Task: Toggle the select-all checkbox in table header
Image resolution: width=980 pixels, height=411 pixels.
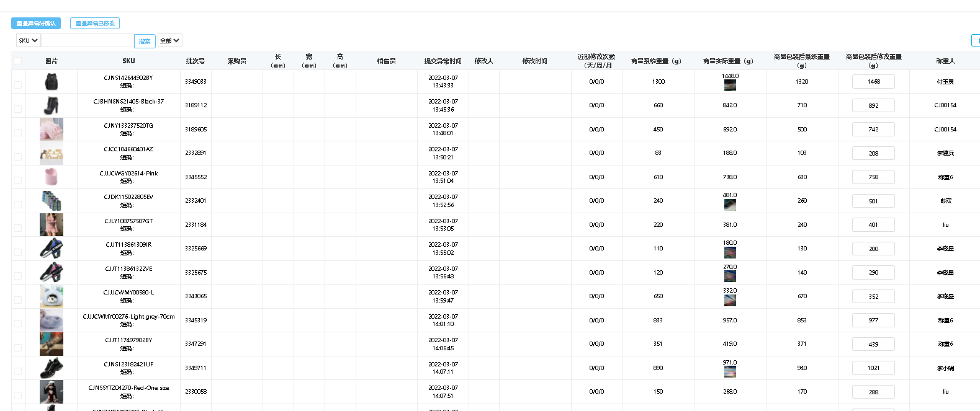Action: (18, 61)
